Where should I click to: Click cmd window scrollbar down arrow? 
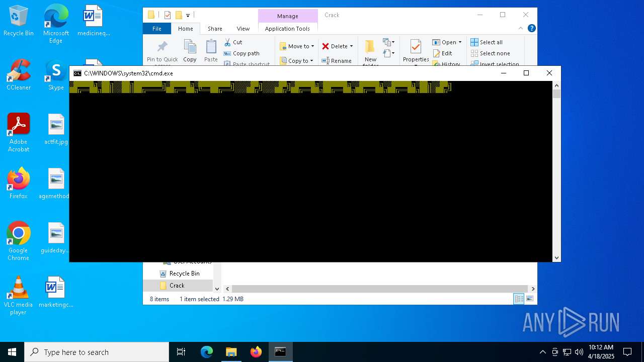[556, 258]
